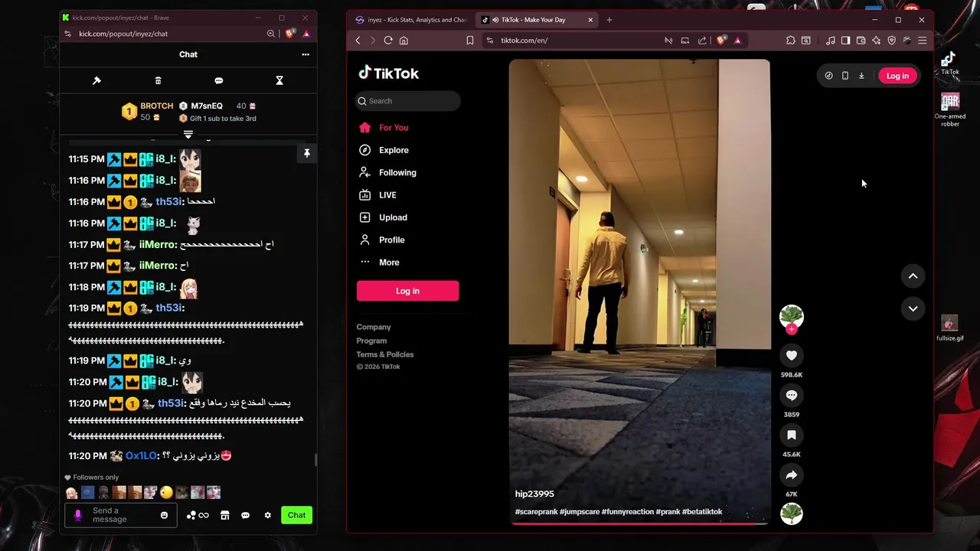Click the Brave Rewards triangle icon in the TikTok window

(737, 41)
